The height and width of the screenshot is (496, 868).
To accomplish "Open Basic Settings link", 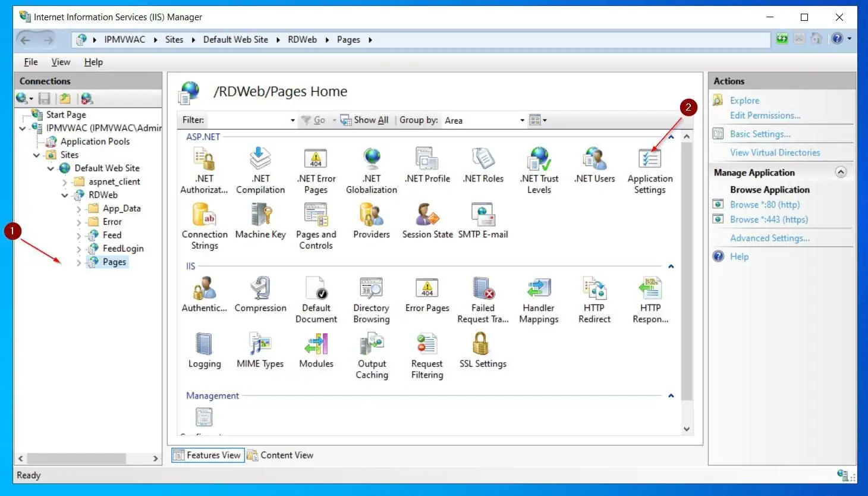I will [760, 134].
